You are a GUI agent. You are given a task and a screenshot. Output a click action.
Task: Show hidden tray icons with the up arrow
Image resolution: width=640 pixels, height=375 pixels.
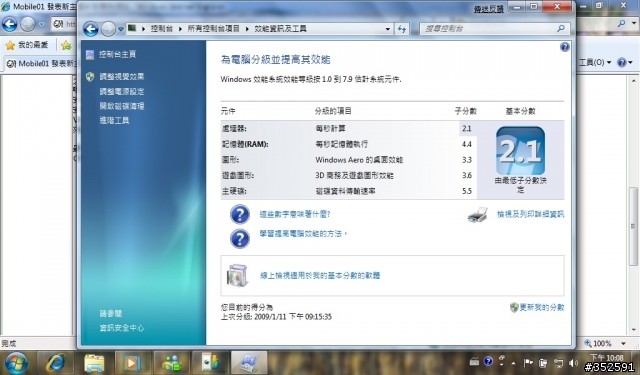click(x=513, y=362)
